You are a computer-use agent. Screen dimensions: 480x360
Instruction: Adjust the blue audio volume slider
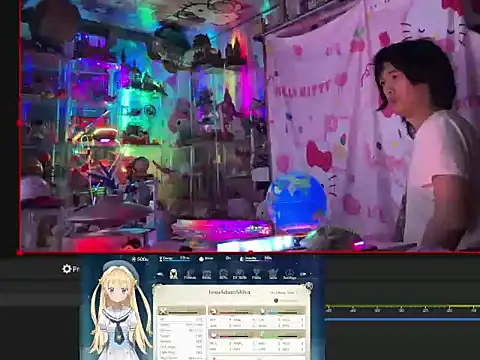click(402, 319)
